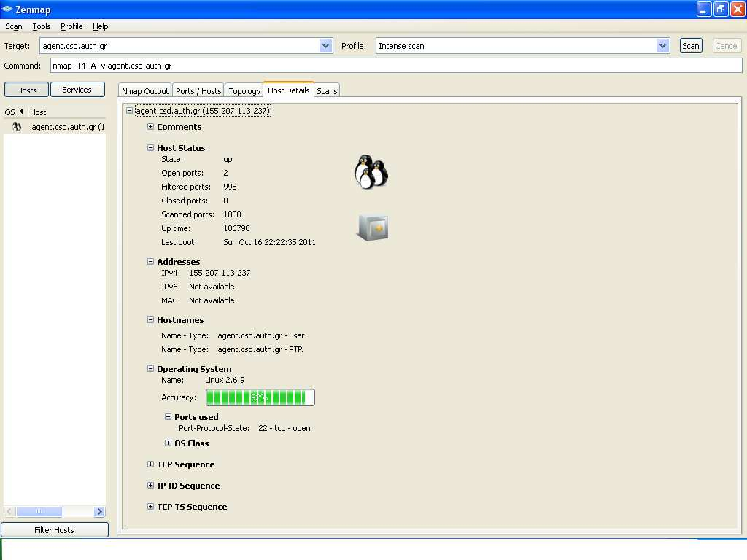Screen dimensions: 747x560
Task: Collapse the Hostnames section
Action: [150, 320]
